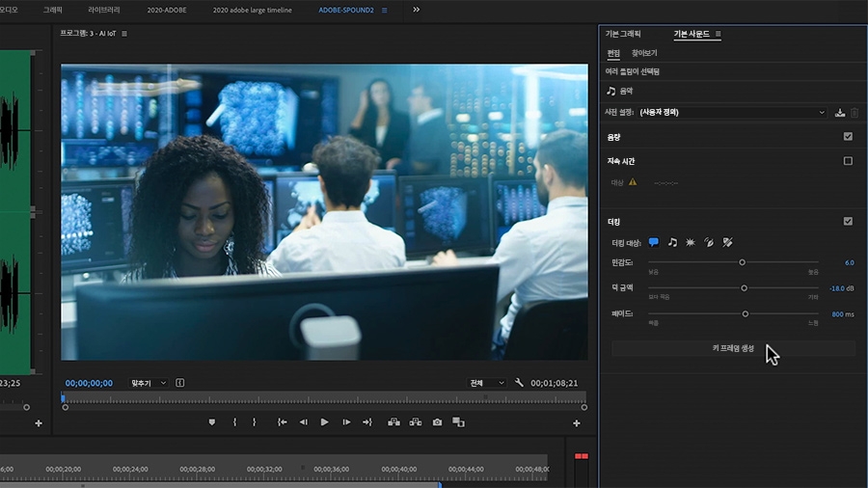Open the program monitor wrench settings

[x=519, y=383]
